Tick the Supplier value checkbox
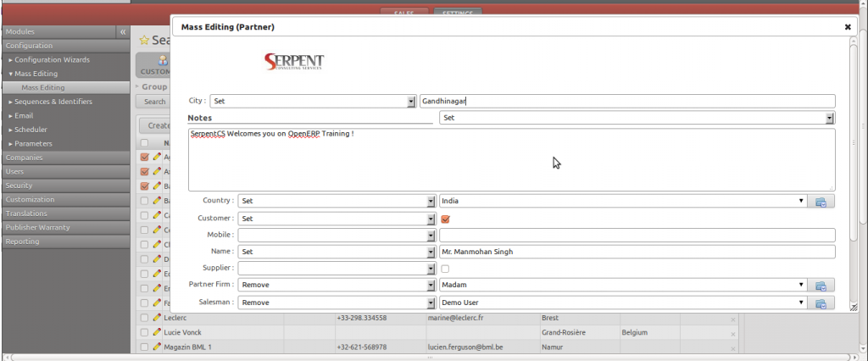 tap(445, 269)
